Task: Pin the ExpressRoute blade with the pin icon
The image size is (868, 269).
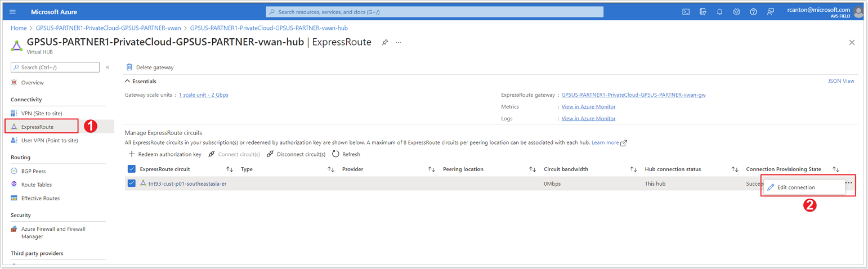Action: tap(385, 42)
